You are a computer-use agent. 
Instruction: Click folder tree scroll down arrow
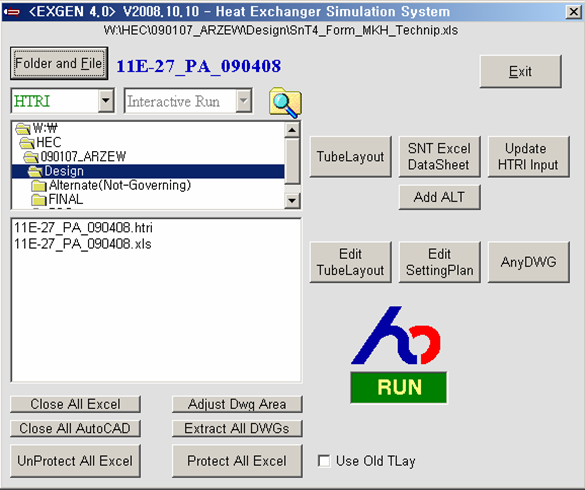tap(292, 201)
